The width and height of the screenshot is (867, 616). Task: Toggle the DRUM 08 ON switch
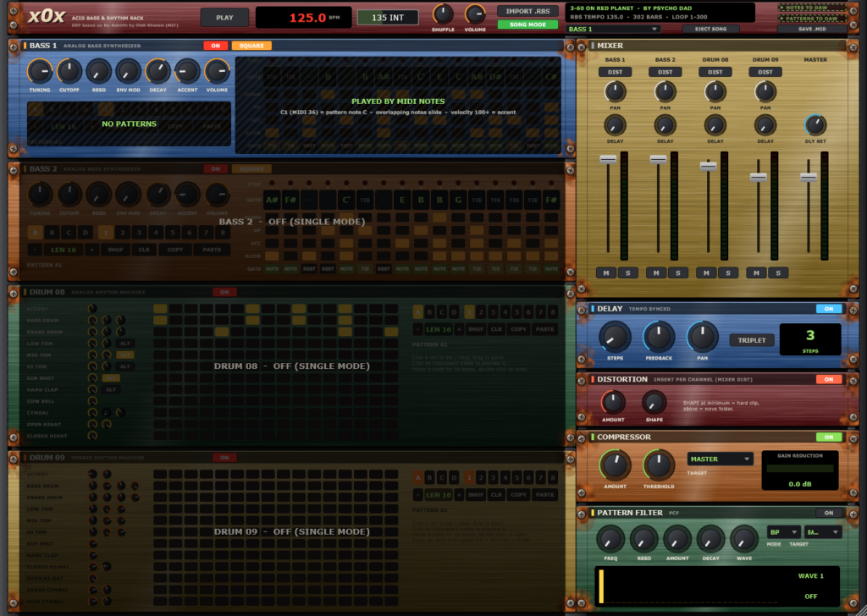click(224, 292)
